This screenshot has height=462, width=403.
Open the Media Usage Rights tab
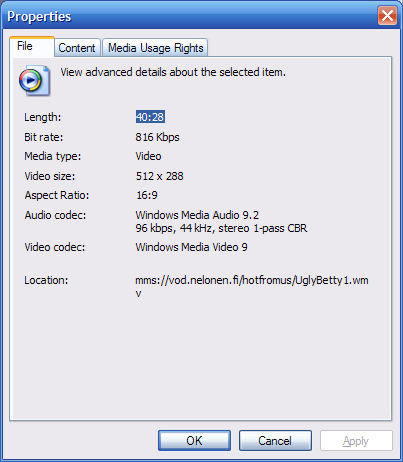click(155, 48)
